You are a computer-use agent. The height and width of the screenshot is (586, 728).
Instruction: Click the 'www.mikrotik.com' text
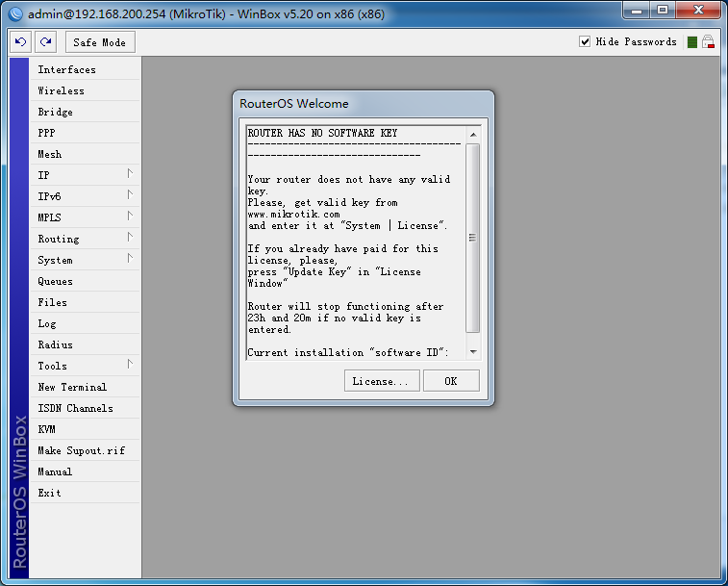click(x=293, y=215)
